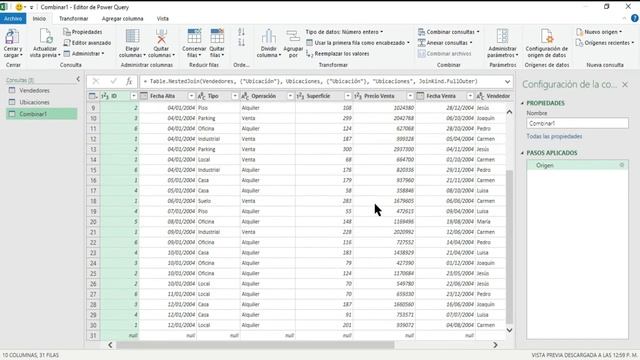The image size is (640, 360).
Task: Click Fecha Alta column type icon
Action: click(x=144, y=96)
